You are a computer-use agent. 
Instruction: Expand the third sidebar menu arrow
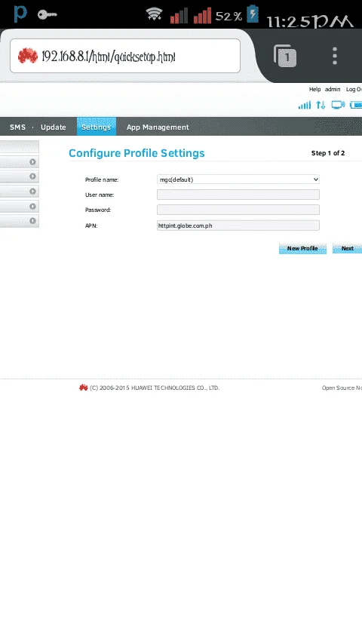click(32, 192)
